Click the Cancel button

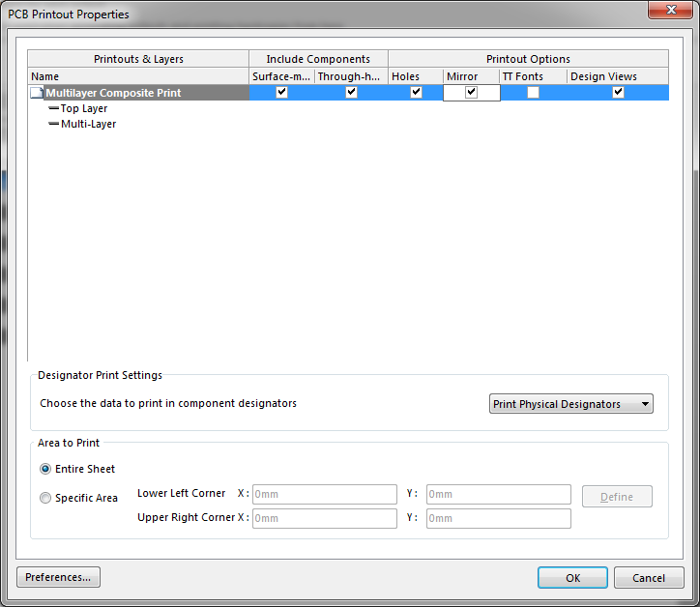pyautogui.click(x=649, y=578)
